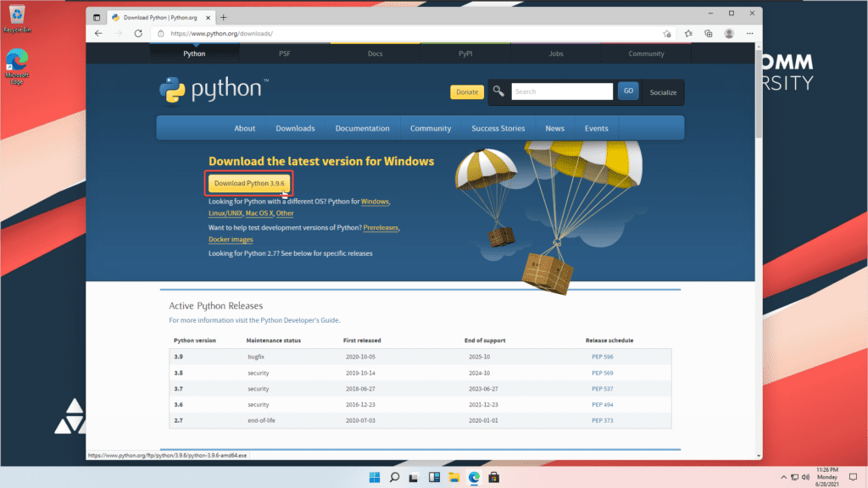Viewport: 868px width, 488px height.
Task: Select the PSF top tab
Action: click(285, 53)
